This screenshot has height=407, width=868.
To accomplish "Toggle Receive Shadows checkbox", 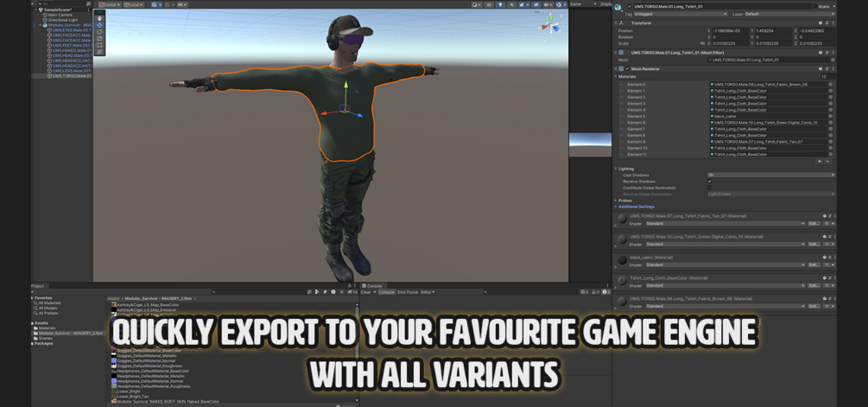I will coord(710,181).
